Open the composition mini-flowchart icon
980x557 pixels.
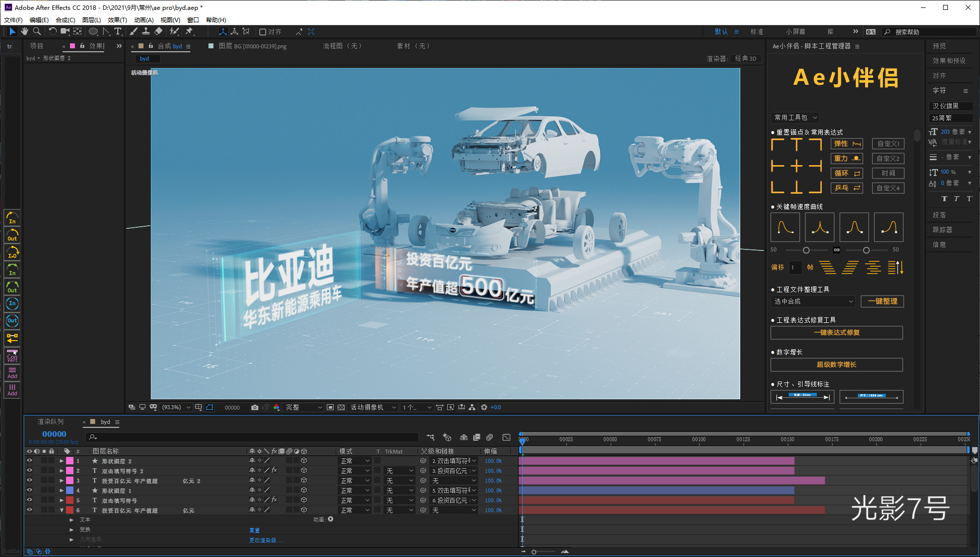(430, 437)
